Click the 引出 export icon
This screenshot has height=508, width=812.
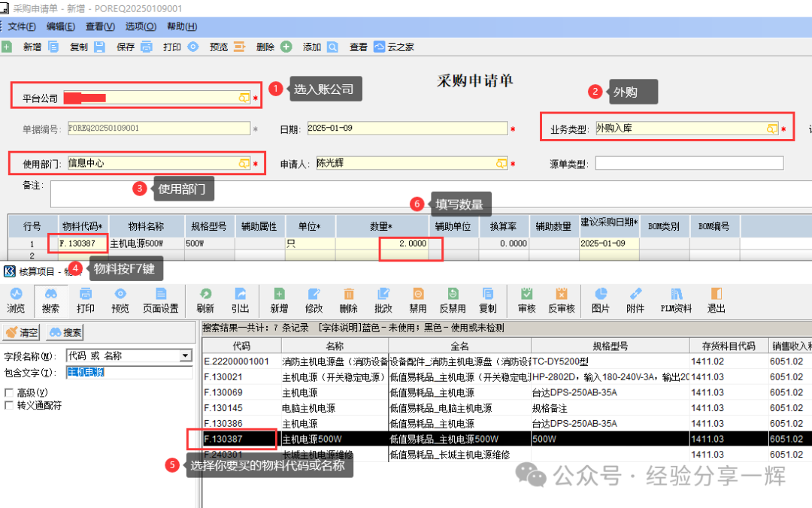click(x=240, y=299)
